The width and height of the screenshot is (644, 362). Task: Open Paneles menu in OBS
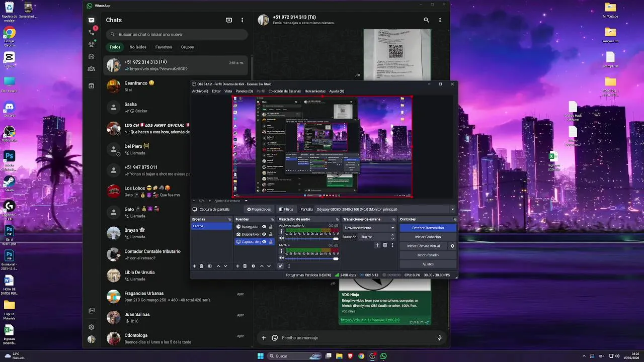pos(244,91)
